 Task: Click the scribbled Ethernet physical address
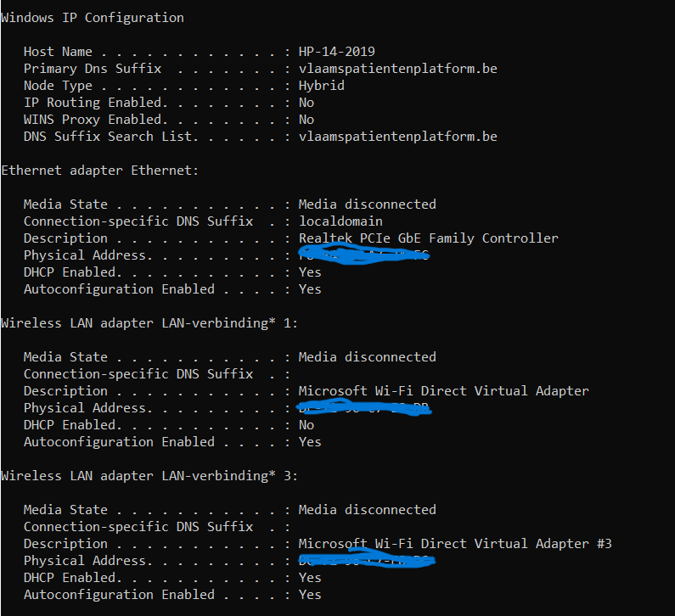pos(363,255)
